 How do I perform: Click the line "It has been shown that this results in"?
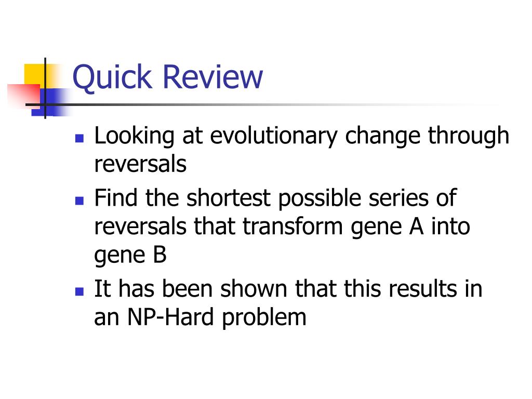point(288,289)
